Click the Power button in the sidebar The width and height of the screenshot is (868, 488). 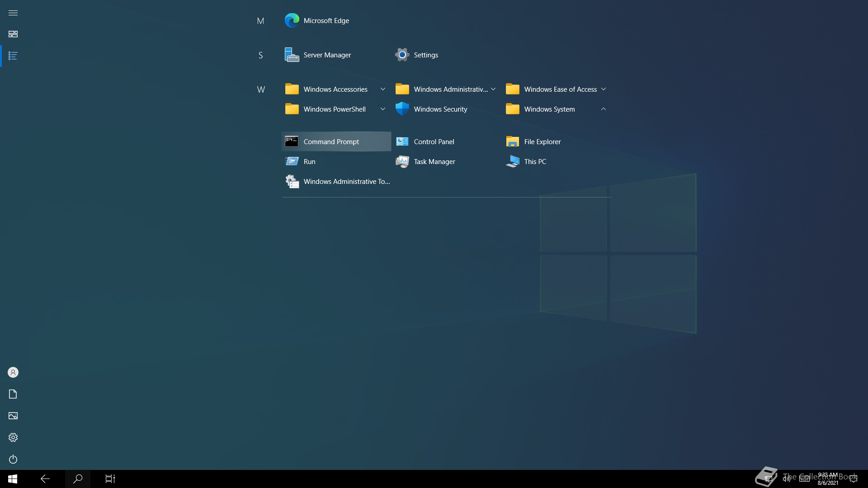[x=13, y=459]
